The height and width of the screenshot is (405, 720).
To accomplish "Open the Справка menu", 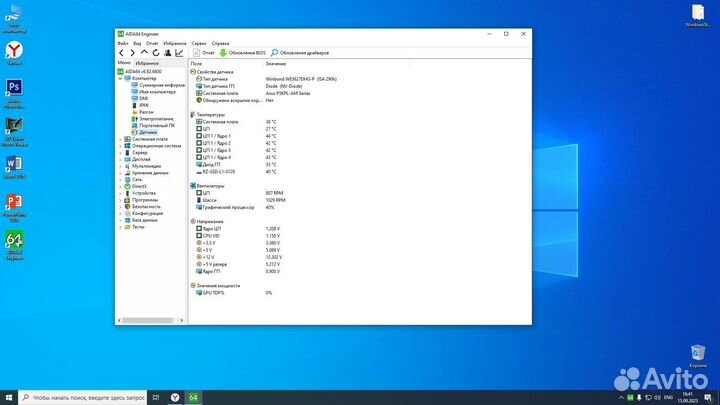I will [x=220, y=43].
